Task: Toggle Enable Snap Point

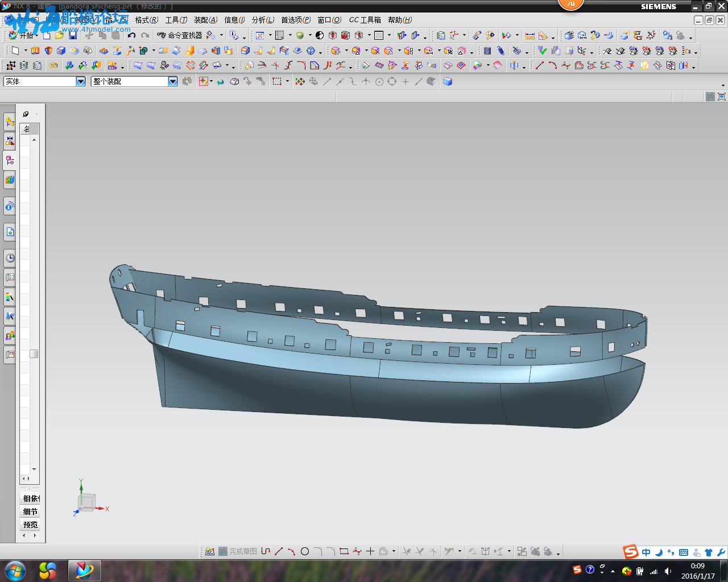Action: pyautogui.click(x=300, y=82)
